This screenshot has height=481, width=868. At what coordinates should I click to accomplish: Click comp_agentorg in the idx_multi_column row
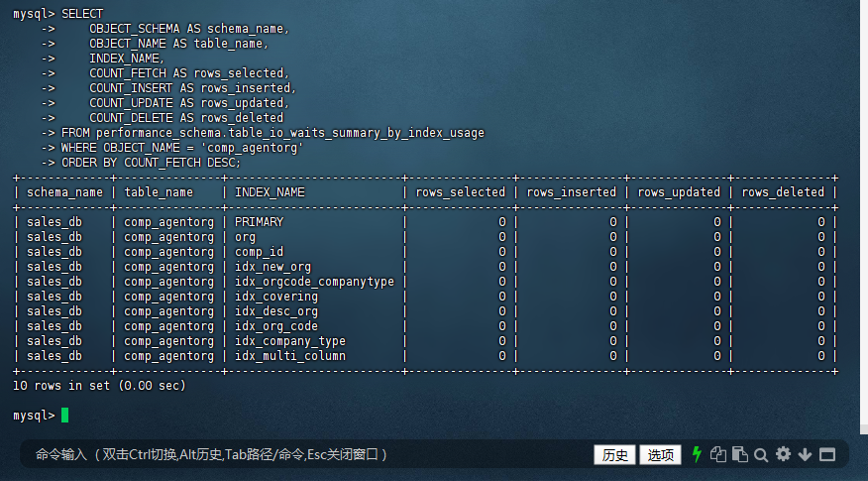168,356
